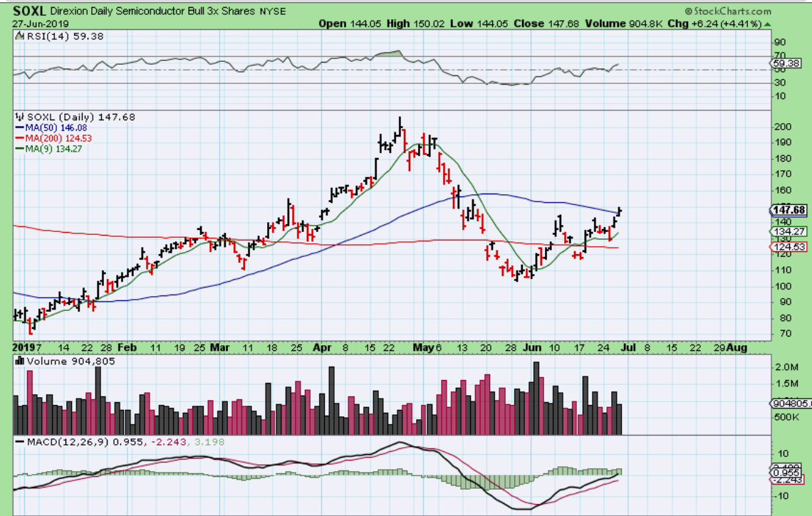
Task: Click the 200 price axis label
Action: point(783,127)
